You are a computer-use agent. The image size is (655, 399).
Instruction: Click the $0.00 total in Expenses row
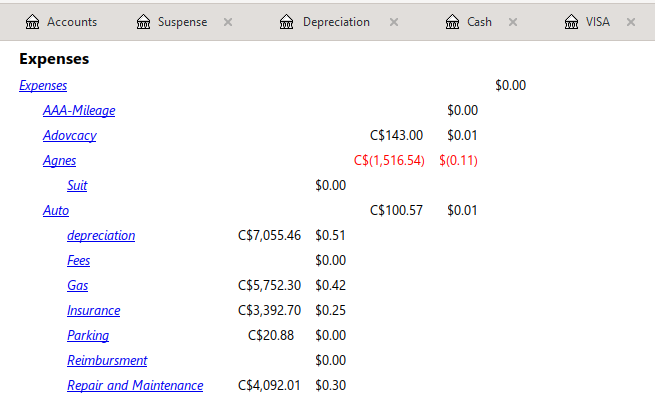coord(510,86)
